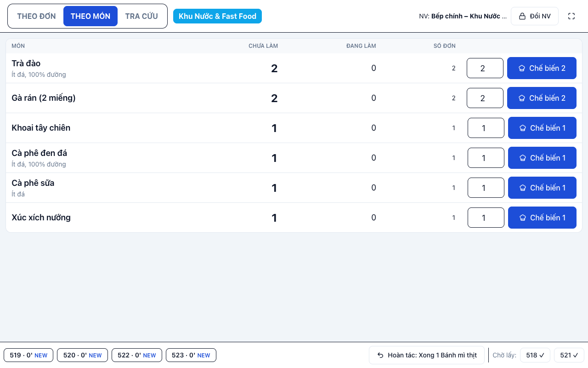Click the undo arrow icon for Hoàn tác

tap(380, 355)
